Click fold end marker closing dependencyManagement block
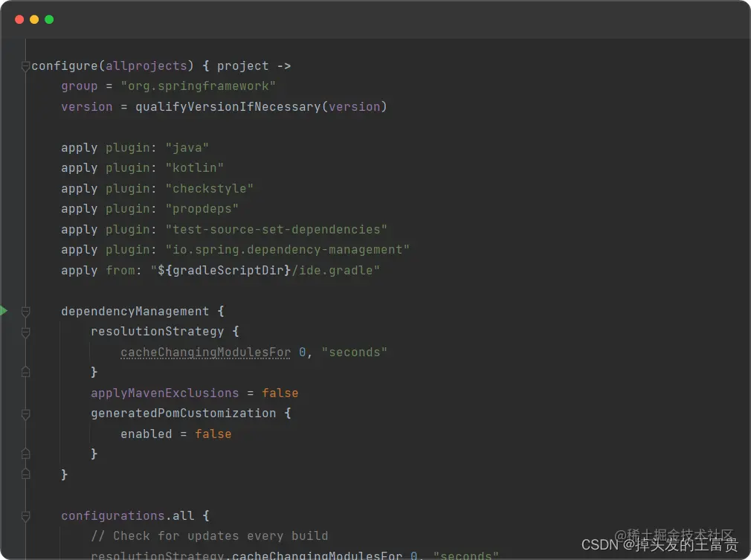751x560 pixels. pyautogui.click(x=26, y=474)
